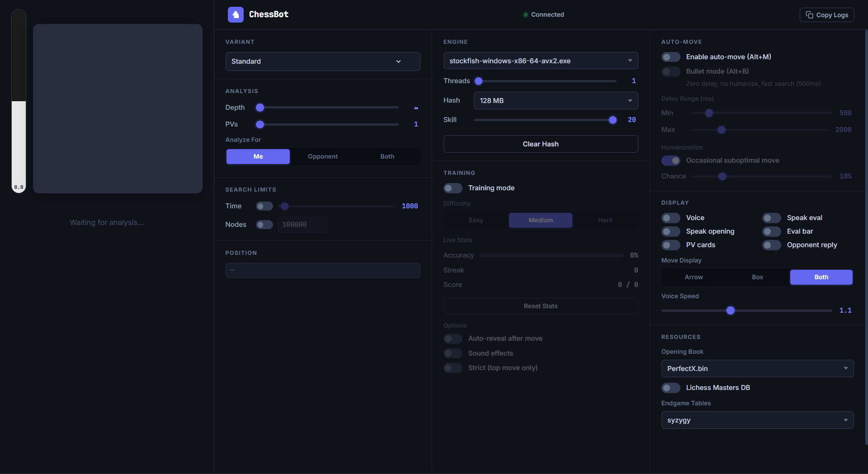Click the ChessBot logo icon

pyautogui.click(x=236, y=14)
